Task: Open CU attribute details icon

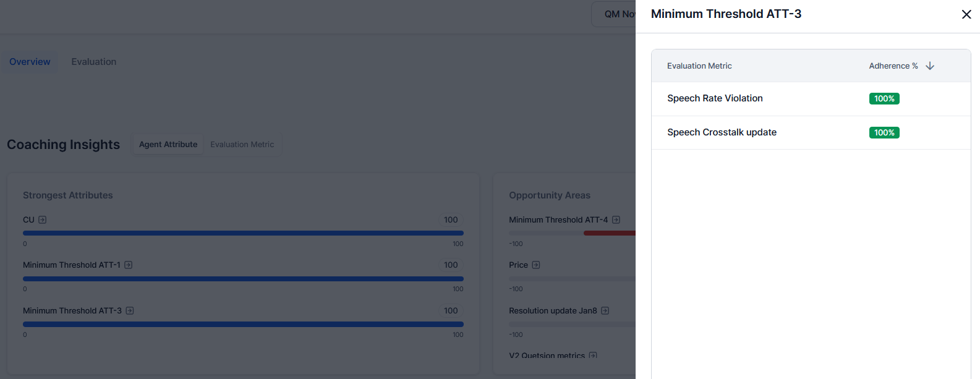Action: (x=43, y=219)
